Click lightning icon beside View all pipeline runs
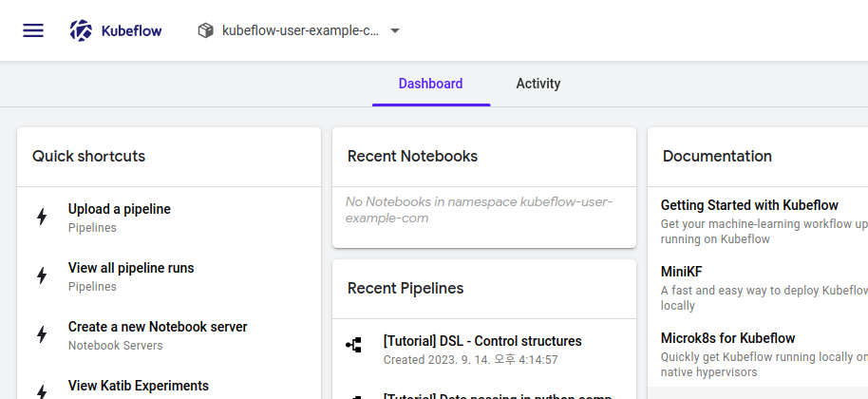This screenshot has height=399, width=868. pyautogui.click(x=42, y=275)
